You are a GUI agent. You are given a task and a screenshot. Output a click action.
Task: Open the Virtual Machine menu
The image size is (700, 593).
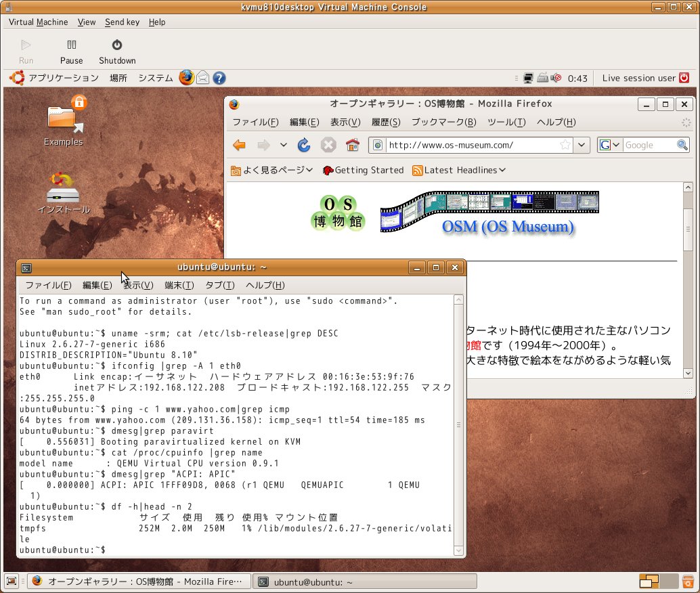(39, 22)
